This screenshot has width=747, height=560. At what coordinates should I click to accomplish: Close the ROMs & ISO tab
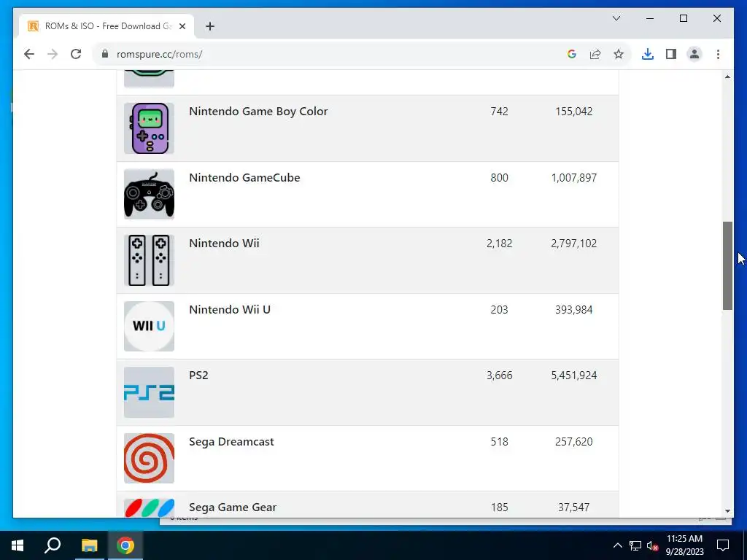182,26
